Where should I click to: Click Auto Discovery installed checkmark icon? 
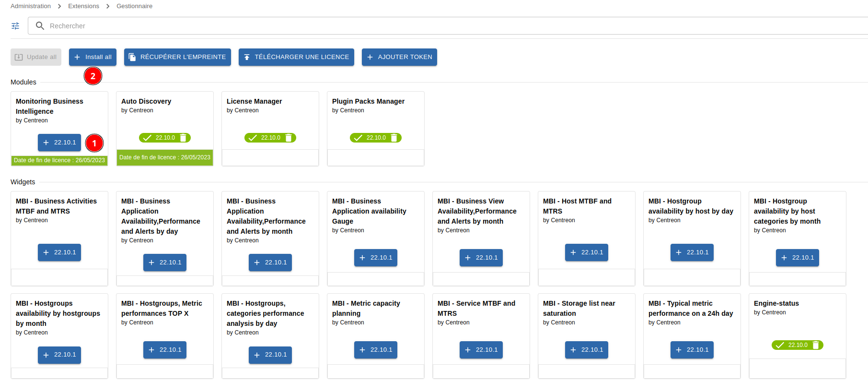pyautogui.click(x=147, y=138)
